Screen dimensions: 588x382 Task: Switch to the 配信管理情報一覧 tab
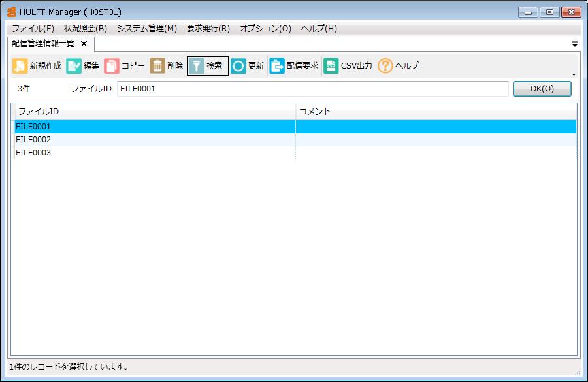43,44
